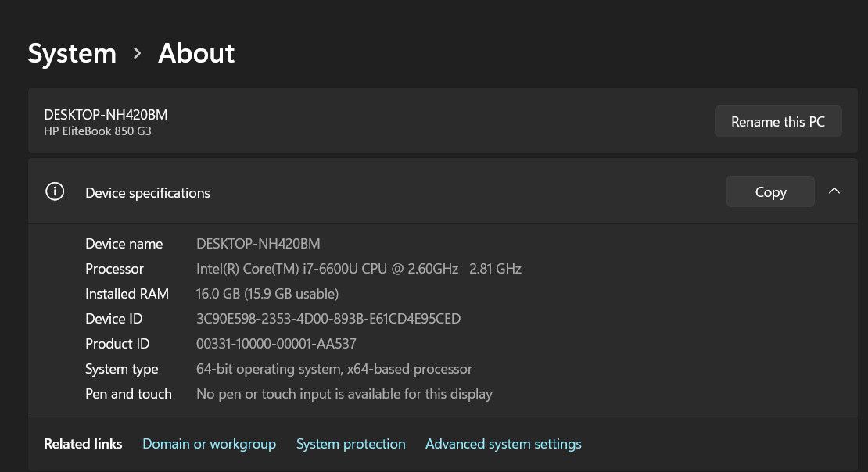Image resolution: width=868 pixels, height=472 pixels.
Task: Collapse the Device specifications section
Action: click(834, 191)
